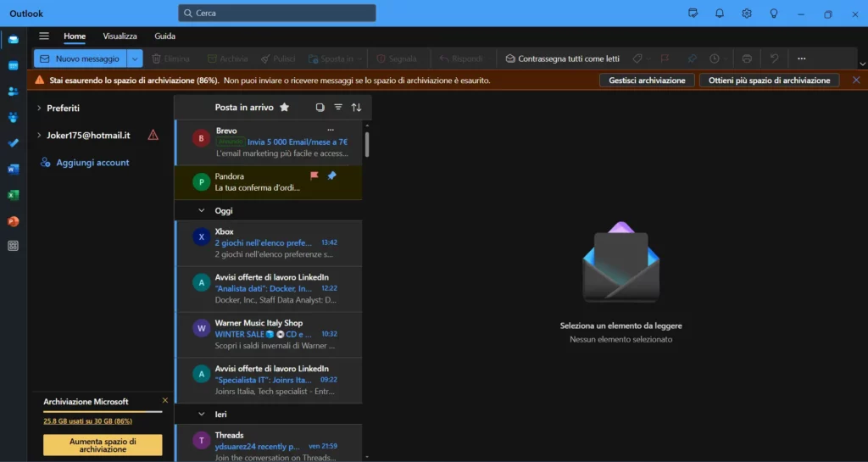Unpin the Pandora email using pin icon
868x462 pixels.
tap(331, 176)
